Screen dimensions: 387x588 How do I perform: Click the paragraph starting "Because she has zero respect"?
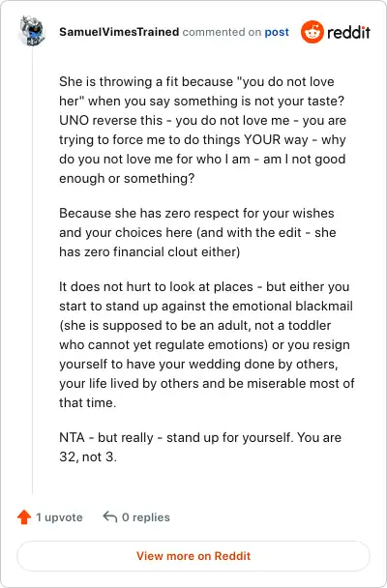(x=197, y=232)
